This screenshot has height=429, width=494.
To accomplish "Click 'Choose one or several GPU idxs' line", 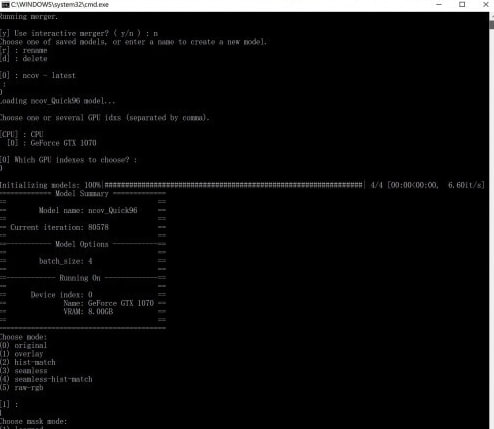I will 104,118.
